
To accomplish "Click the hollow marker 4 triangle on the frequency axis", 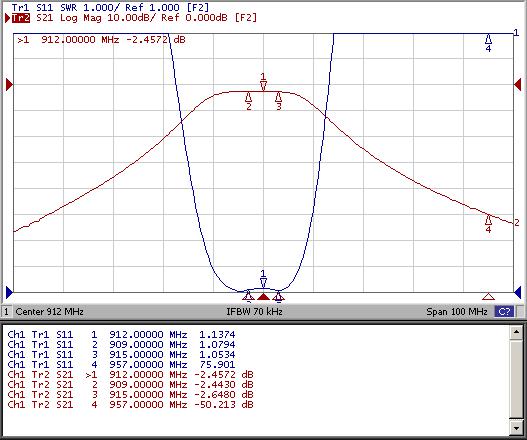I will (488, 296).
